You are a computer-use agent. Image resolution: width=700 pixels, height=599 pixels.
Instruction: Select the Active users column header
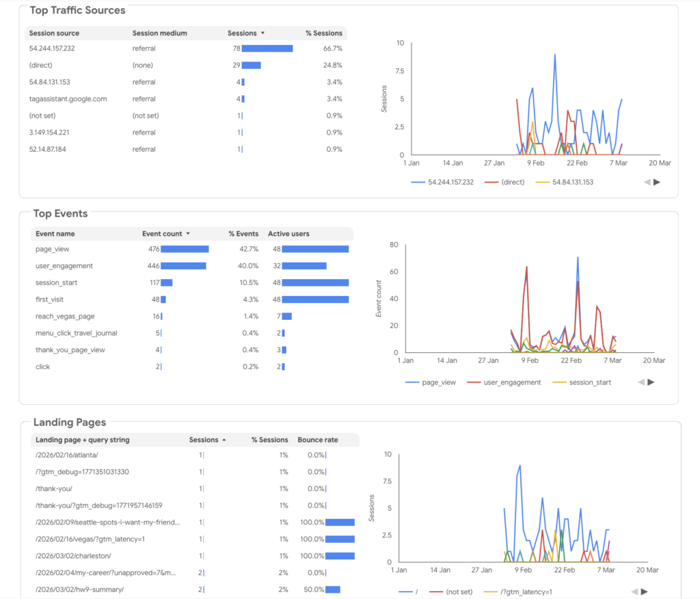click(x=288, y=234)
